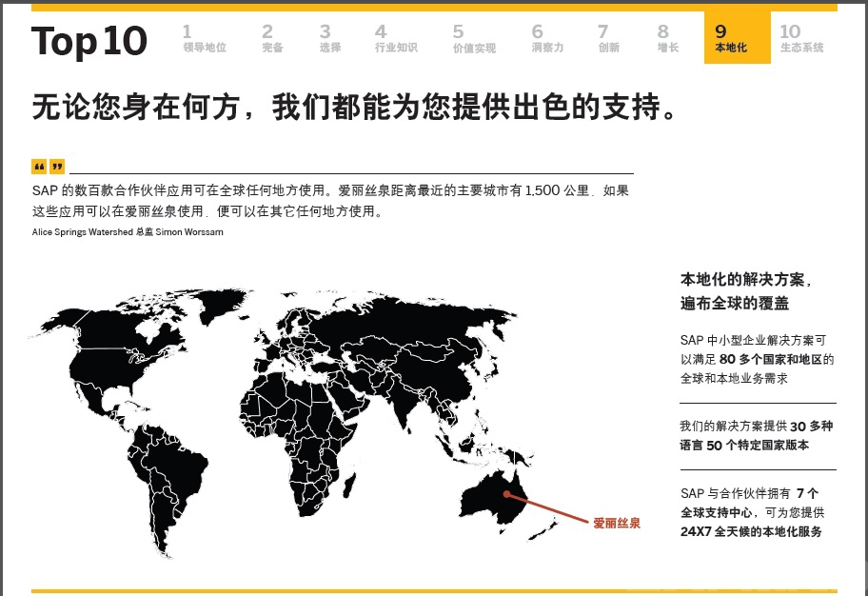Click the attribution Alice Springs Watershed 总监 Simon Worssam
868x596 pixels.
point(128,232)
